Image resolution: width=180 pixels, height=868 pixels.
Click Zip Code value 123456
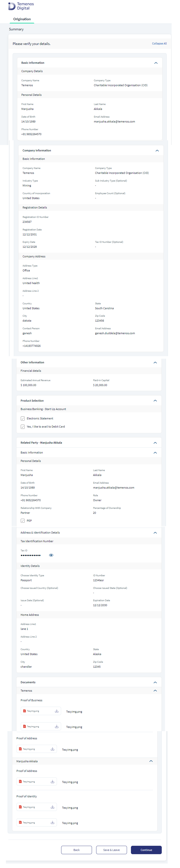pyautogui.click(x=100, y=321)
